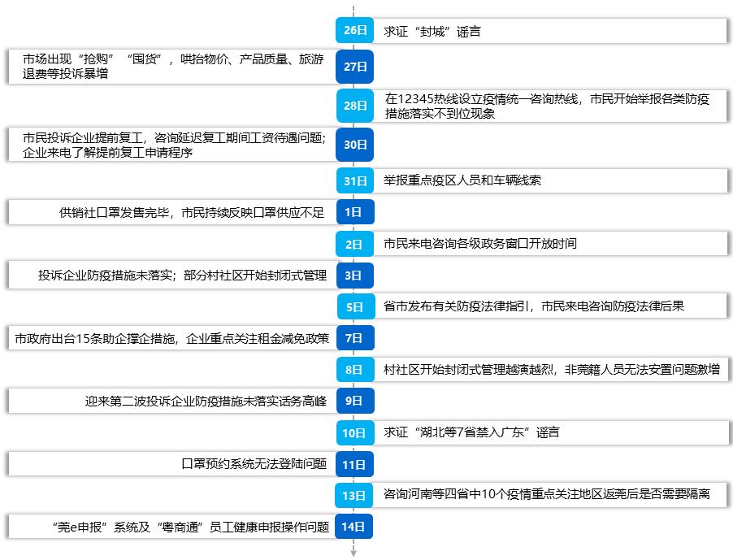Click text 口罩预约系统无法登陆问题
The width and height of the screenshot is (733, 560).
tap(254, 464)
